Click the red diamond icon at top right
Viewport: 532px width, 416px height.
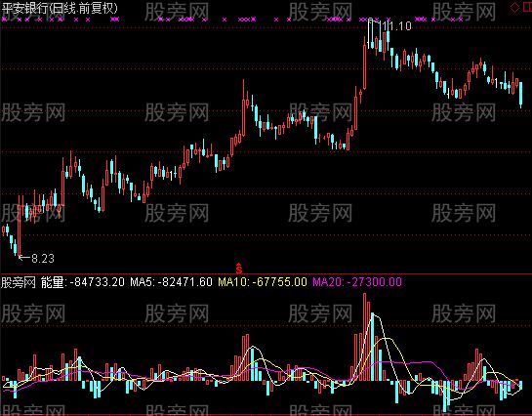[x=515, y=7]
